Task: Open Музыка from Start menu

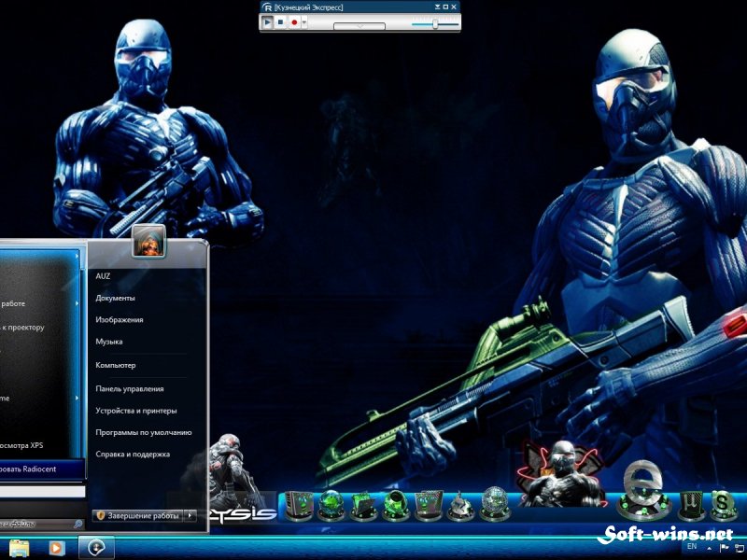Action: click(x=108, y=342)
